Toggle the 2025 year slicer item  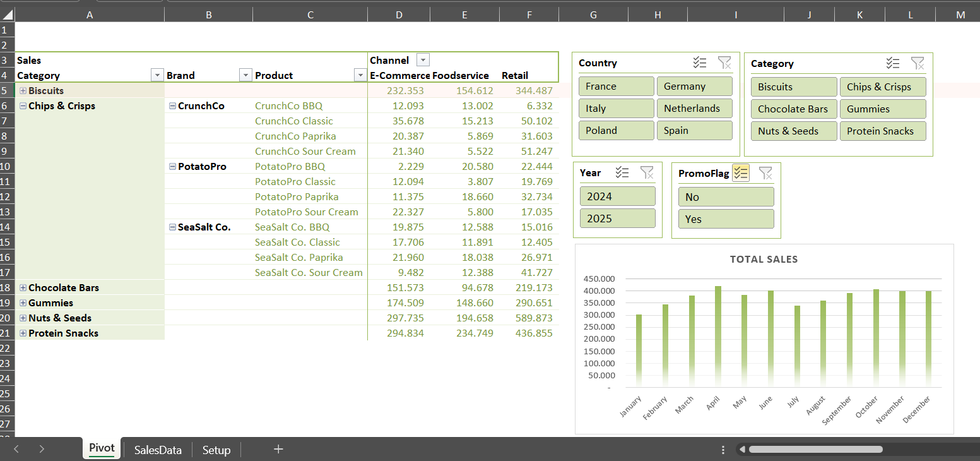coord(618,219)
